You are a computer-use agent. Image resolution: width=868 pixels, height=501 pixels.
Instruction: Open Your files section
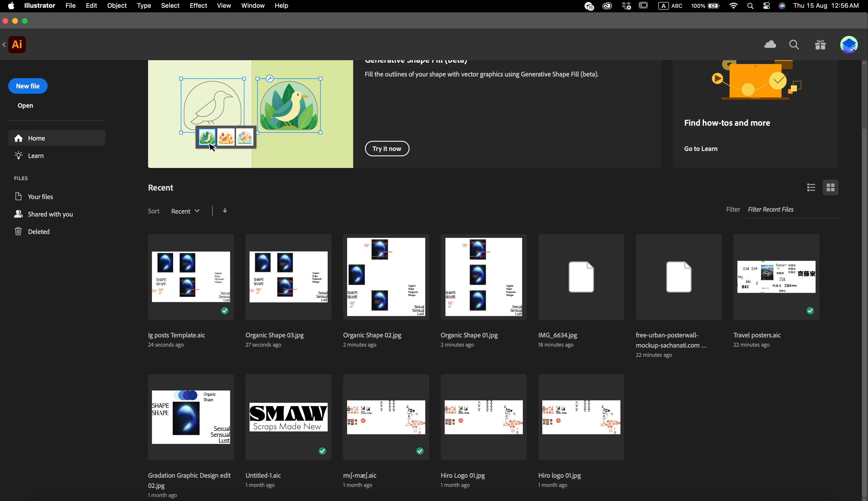(40, 196)
